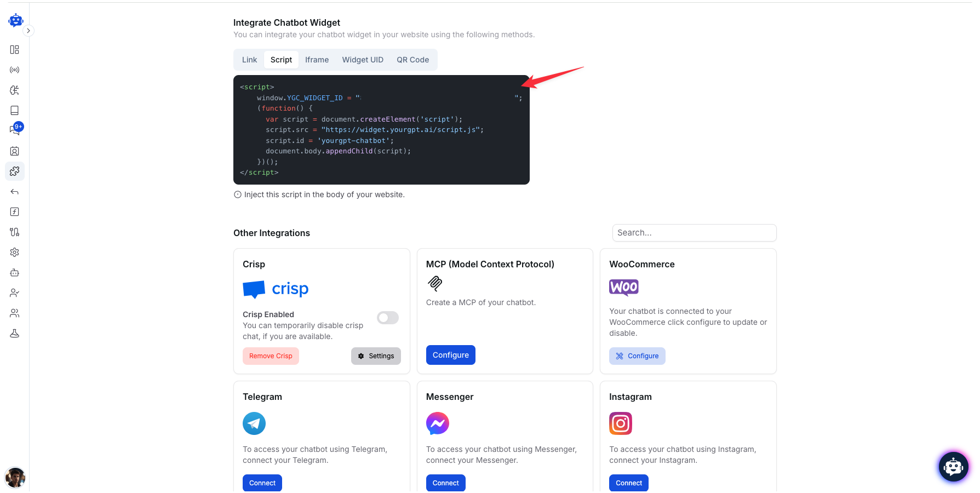This screenshot has height=493, width=980.
Task: Toggle the Crisp Enabled switch
Action: tap(388, 318)
